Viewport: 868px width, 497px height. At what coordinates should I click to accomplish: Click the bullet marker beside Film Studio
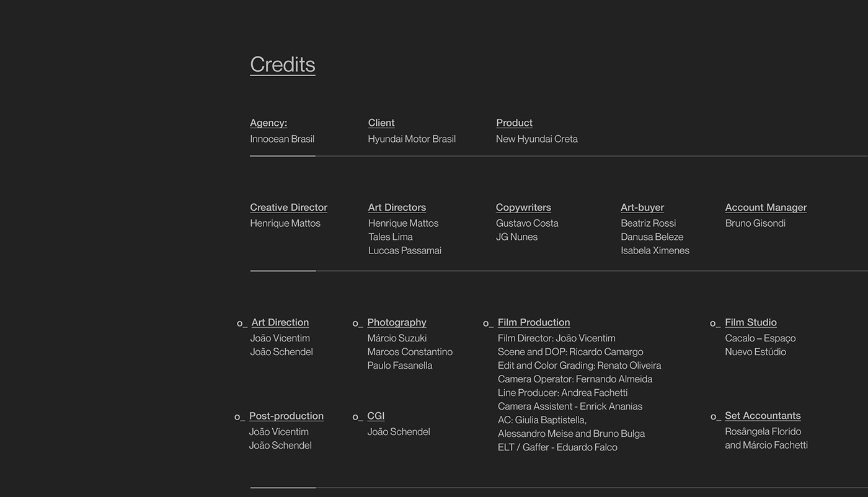tap(715, 323)
